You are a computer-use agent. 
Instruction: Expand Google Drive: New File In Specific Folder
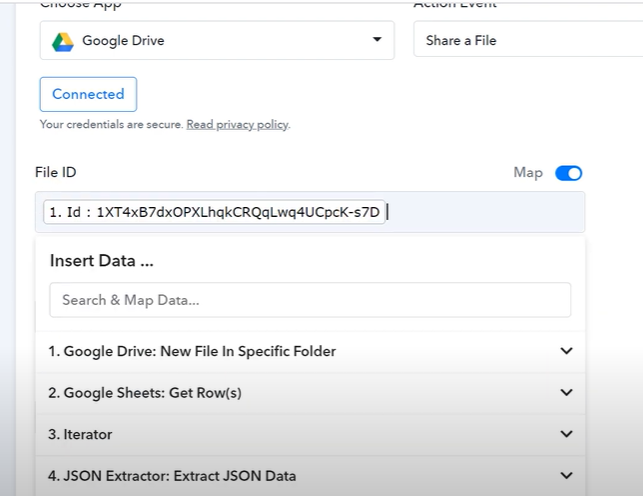(310, 351)
